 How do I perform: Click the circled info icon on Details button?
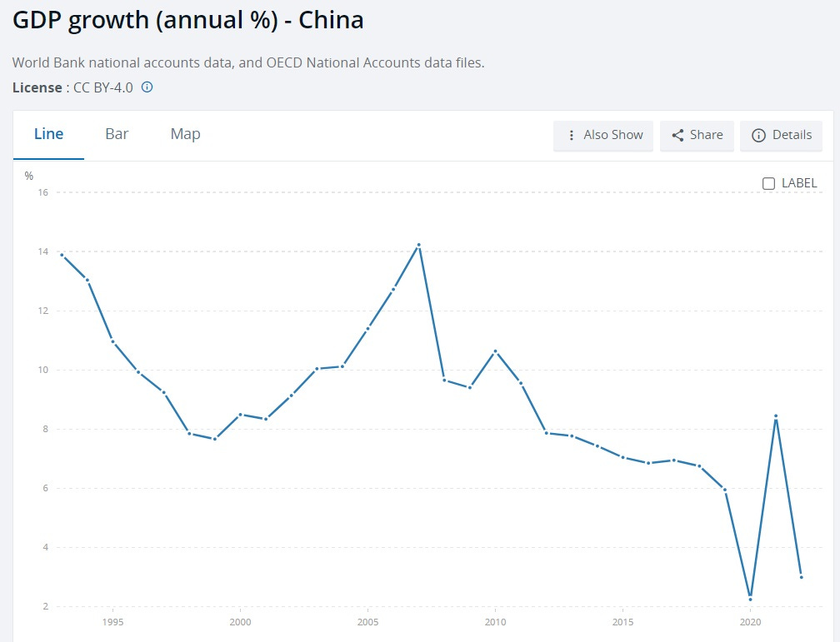759,135
